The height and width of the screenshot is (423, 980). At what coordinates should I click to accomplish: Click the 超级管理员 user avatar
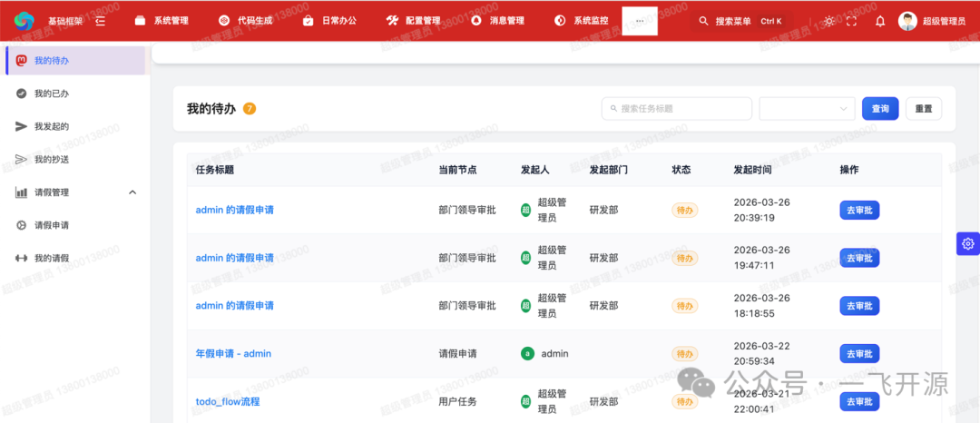click(907, 21)
